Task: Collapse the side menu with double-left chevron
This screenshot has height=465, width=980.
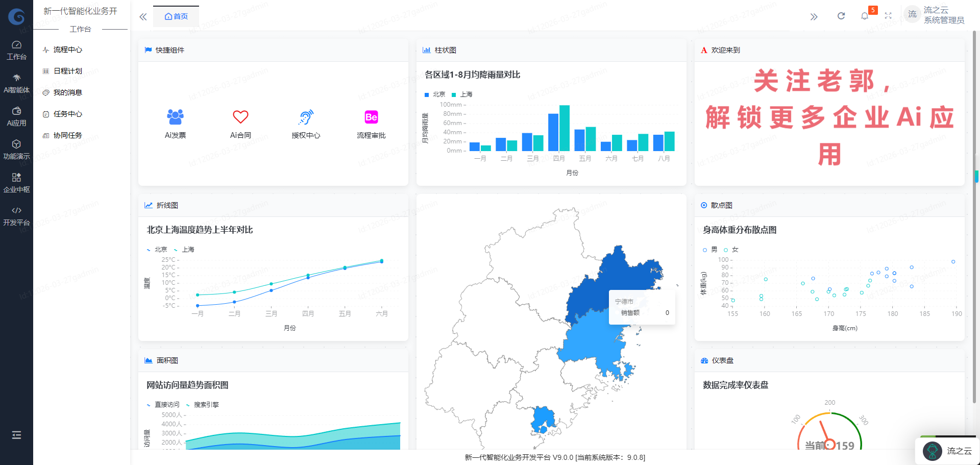Action: click(143, 17)
